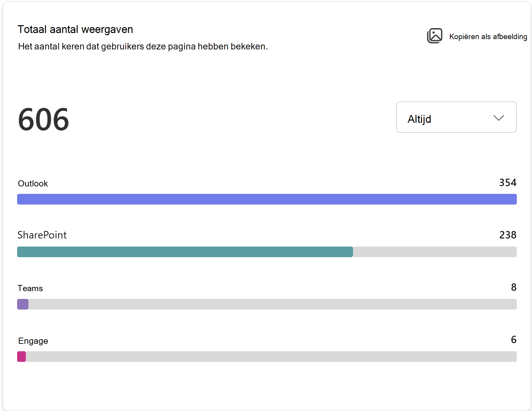Click the SharePoint value 238
The width and height of the screenshot is (532, 411).
(508, 235)
